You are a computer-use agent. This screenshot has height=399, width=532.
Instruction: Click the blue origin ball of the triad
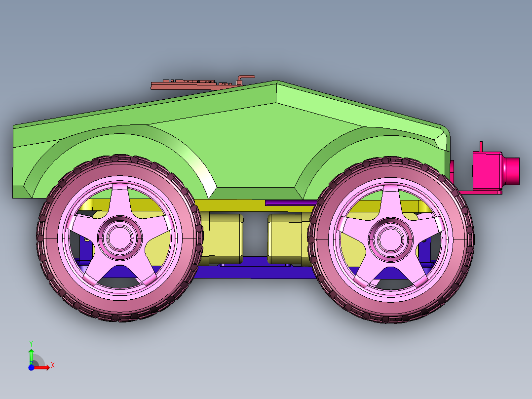pos(31,367)
